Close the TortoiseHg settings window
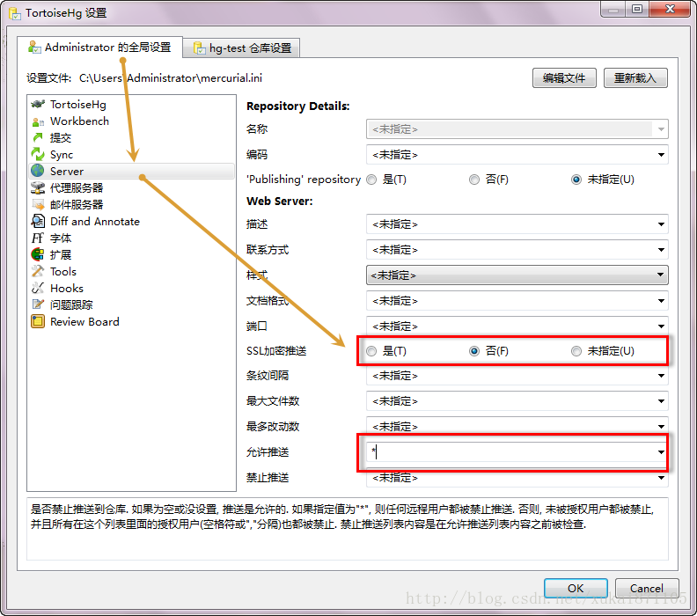 pos(670,9)
